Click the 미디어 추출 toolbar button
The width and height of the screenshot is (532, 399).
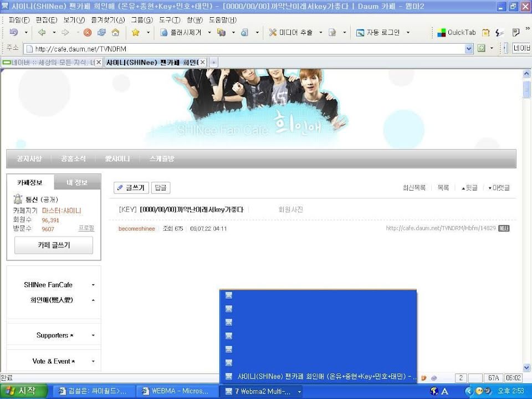[291, 32]
